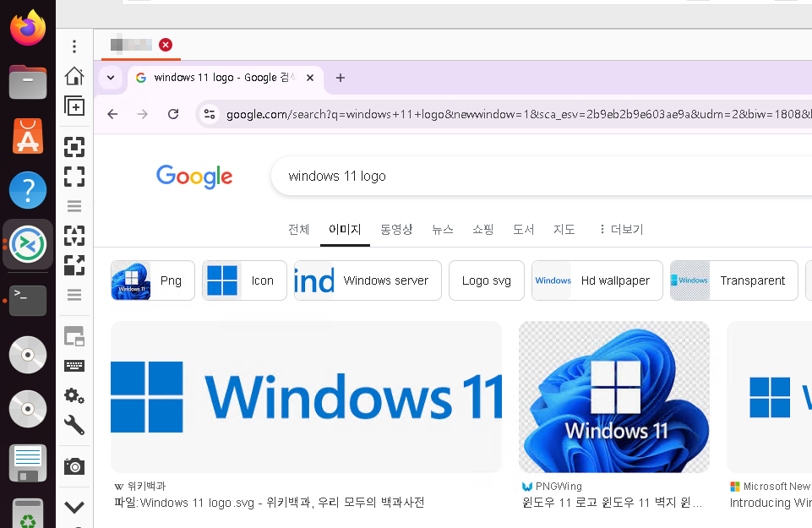This screenshot has height=528, width=812.
Task: Apply the Windows server filter chip
Action: coord(368,280)
